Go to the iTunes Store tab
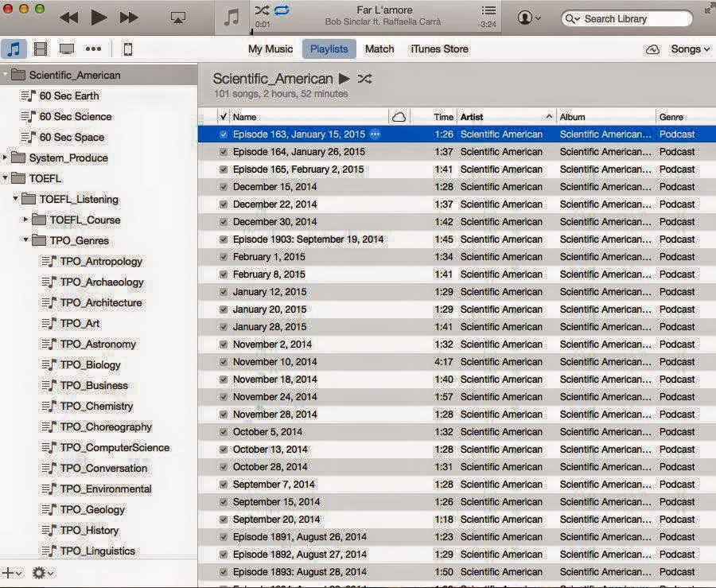Image resolution: width=716 pixels, height=588 pixels. click(x=439, y=49)
